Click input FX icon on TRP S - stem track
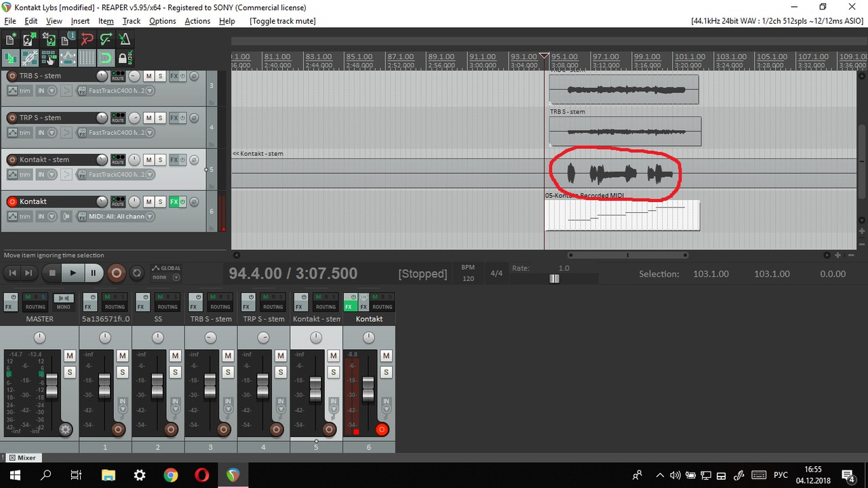 pyautogui.click(x=82, y=133)
